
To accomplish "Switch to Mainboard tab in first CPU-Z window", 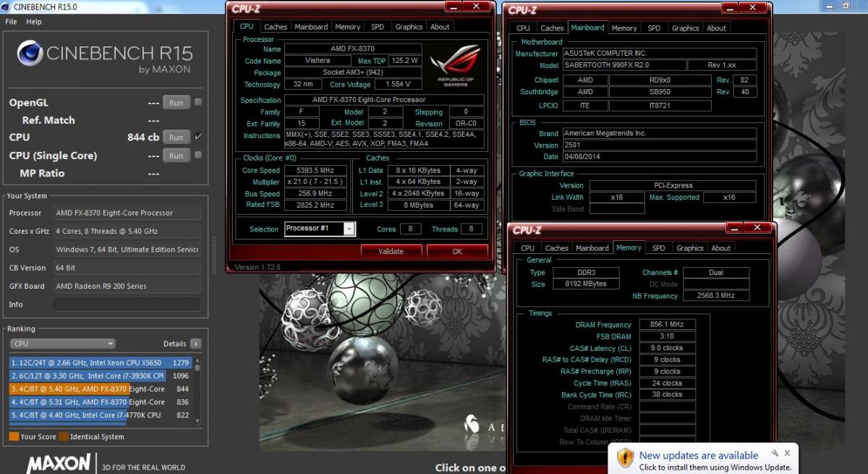I will pyautogui.click(x=311, y=27).
